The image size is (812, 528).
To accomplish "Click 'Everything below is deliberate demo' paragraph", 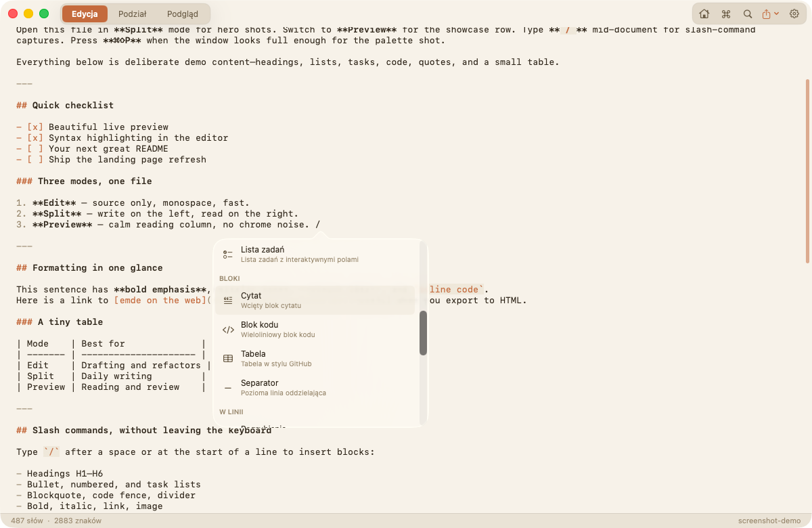I will [288, 62].
